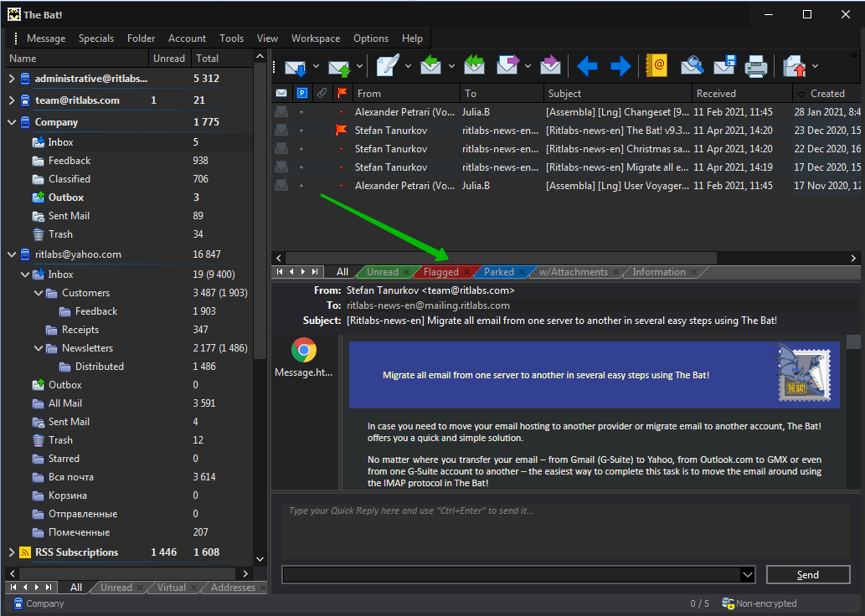The image size is (865, 616).
Task: Jump to first message-list tab
Action: [280, 272]
